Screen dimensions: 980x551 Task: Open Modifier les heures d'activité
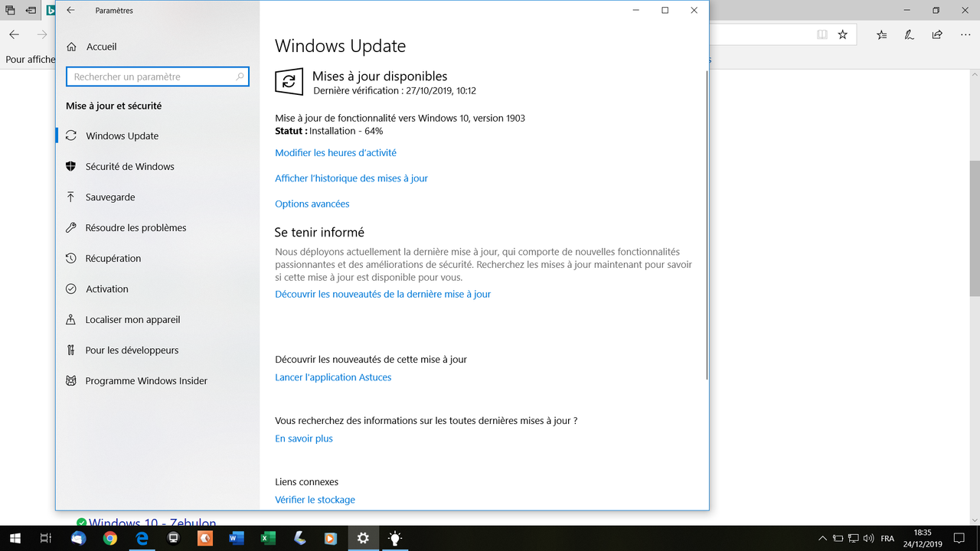tap(335, 152)
